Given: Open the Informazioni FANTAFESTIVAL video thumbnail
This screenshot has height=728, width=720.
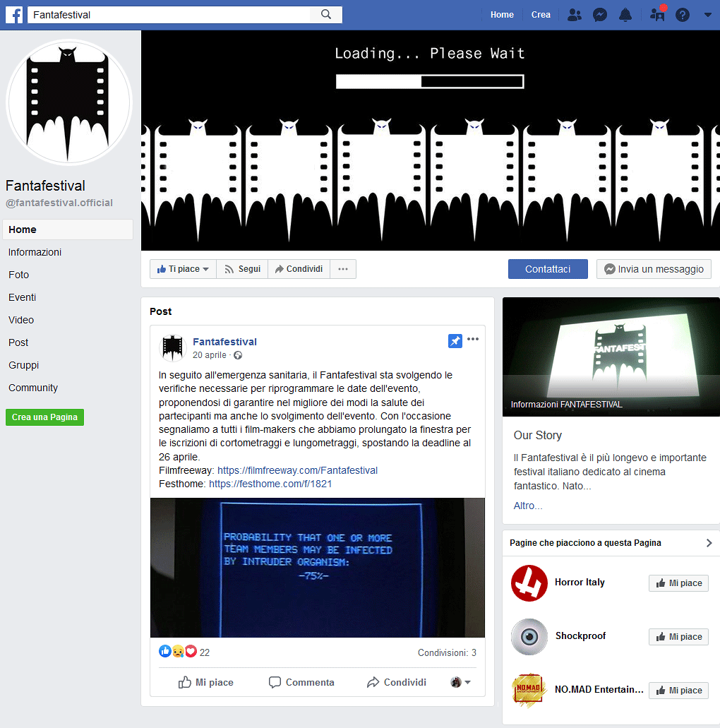Looking at the screenshot, I should click(611, 357).
